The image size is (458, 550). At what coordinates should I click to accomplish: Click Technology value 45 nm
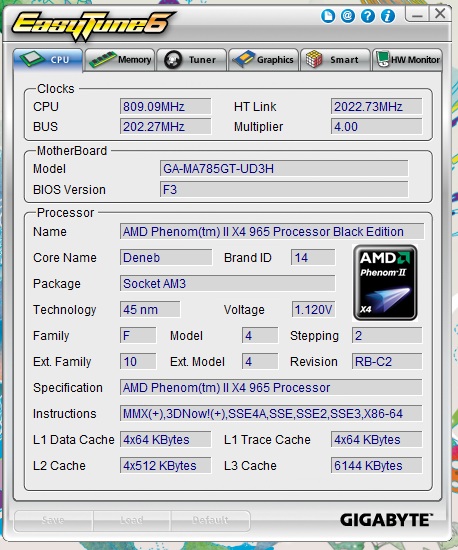(150, 309)
